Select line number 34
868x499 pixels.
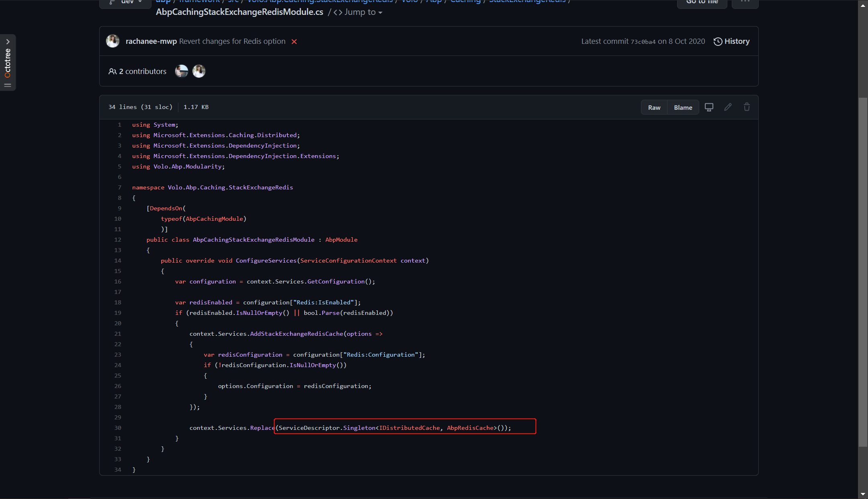click(117, 470)
